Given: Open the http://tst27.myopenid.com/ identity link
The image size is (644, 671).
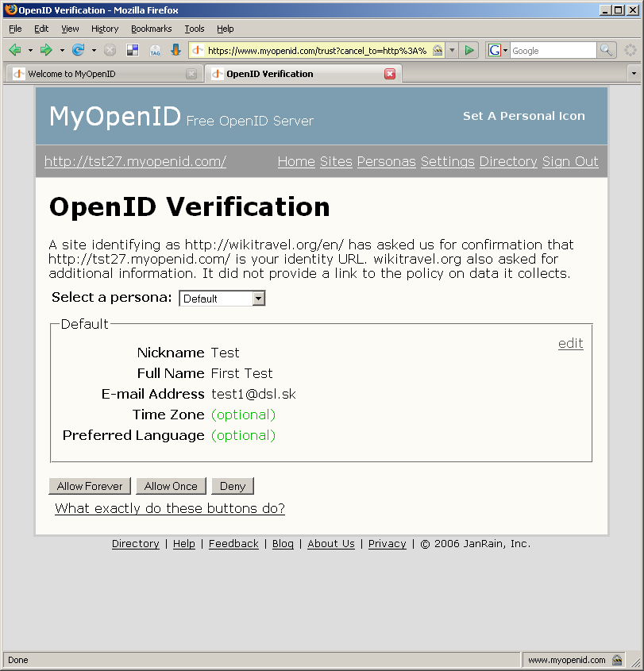Looking at the screenshot, I should click(135, 161).
